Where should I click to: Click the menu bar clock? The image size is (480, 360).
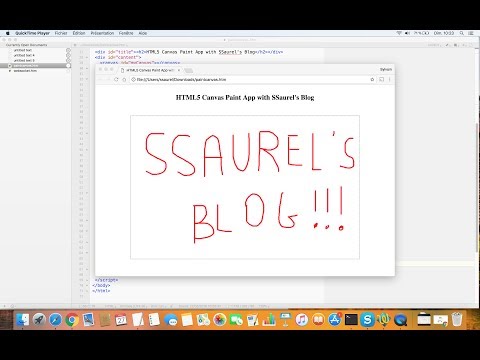[x=444, y=33]
